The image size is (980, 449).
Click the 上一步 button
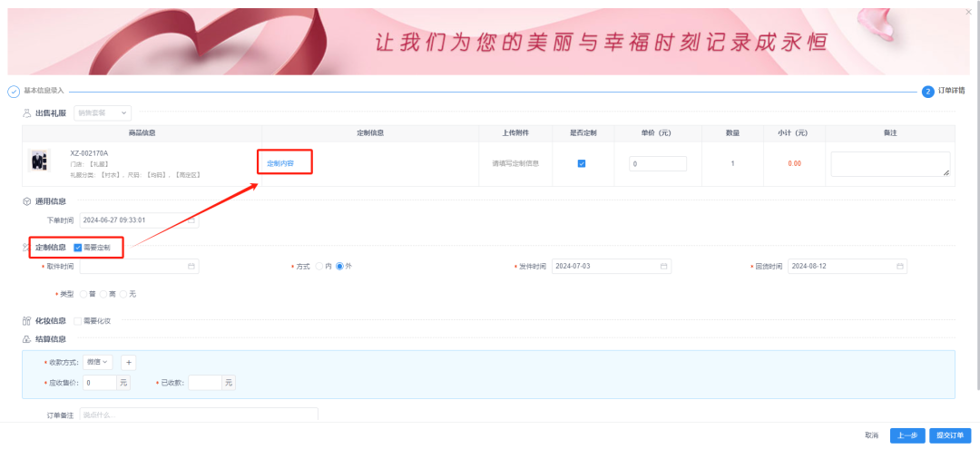pos(907,435)
